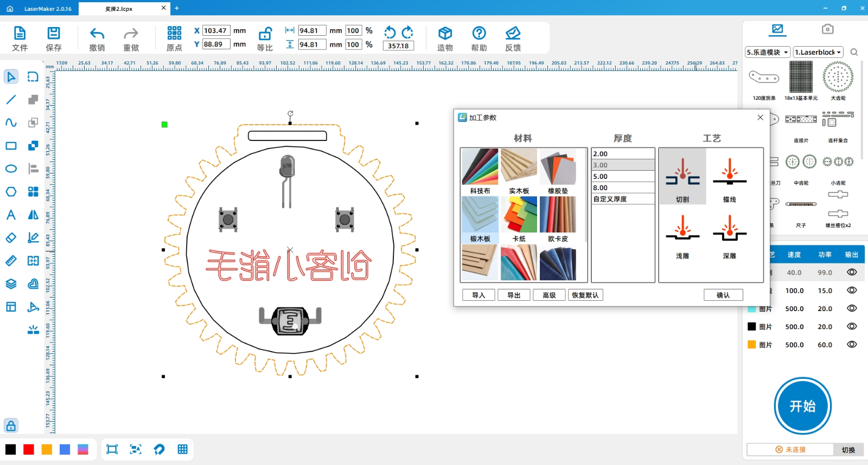Select the ellipse drawing tool
This screenshot has height=465, width=868.
[11, 169]
